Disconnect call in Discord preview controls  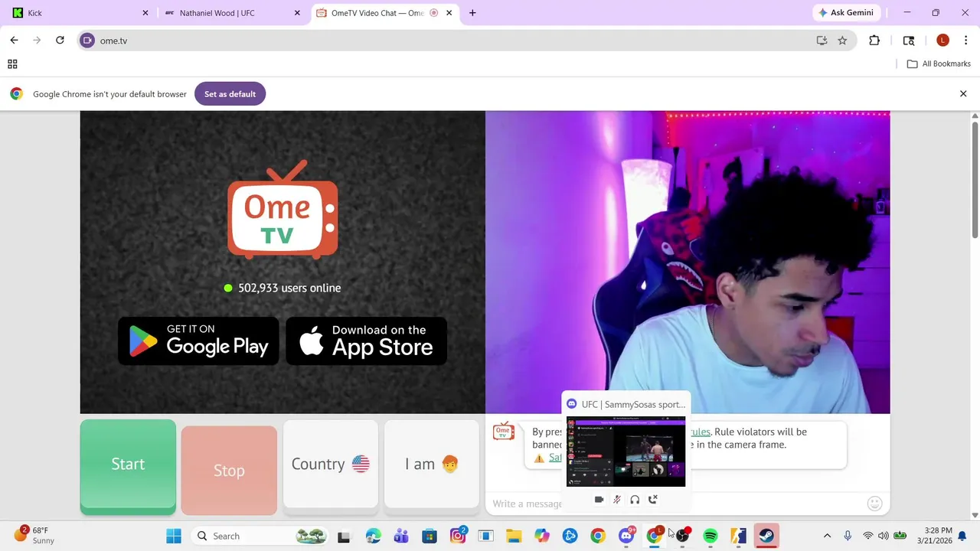653,500
